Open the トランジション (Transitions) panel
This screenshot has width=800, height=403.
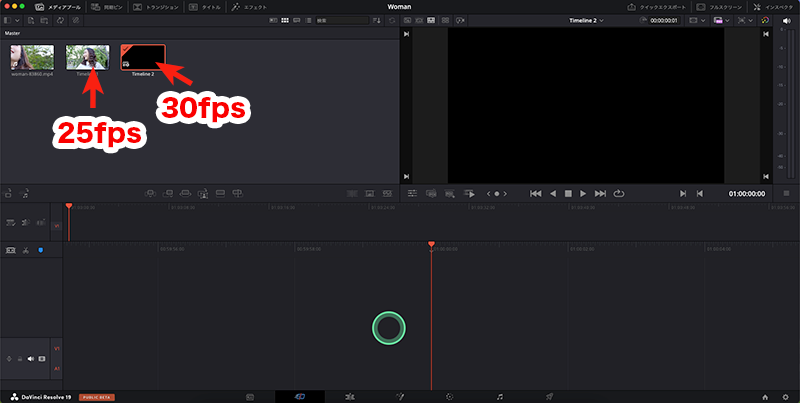coord(156,7)
